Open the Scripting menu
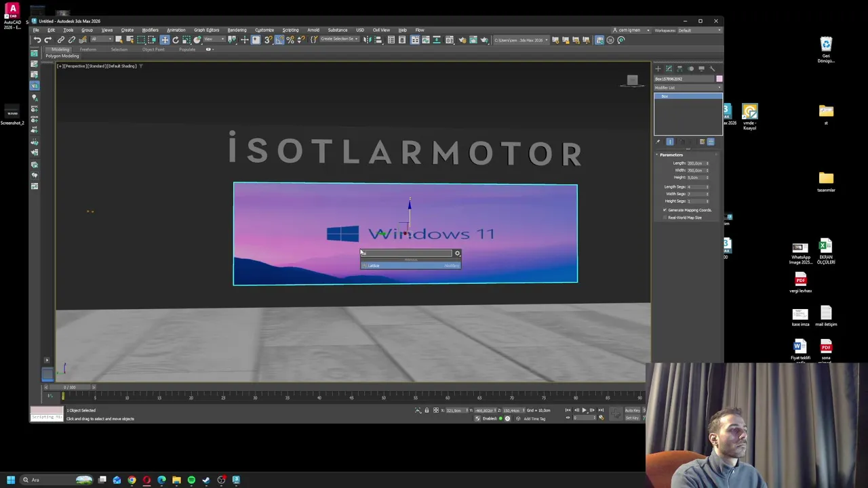Image resolution: width=868 pixels, height=488 pixels. (290, 30)
